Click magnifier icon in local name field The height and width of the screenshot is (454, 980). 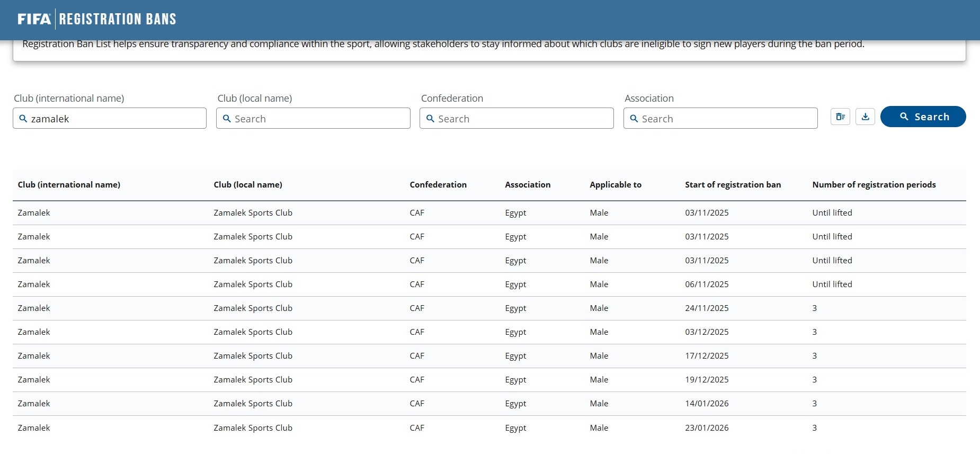pyautogui.click(x=227, y=119)
